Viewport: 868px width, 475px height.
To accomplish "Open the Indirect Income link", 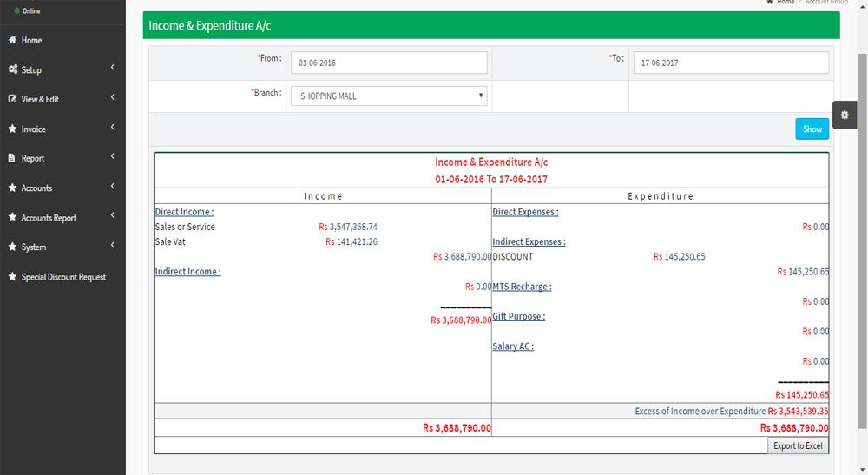I will click(x=187, y=272).
